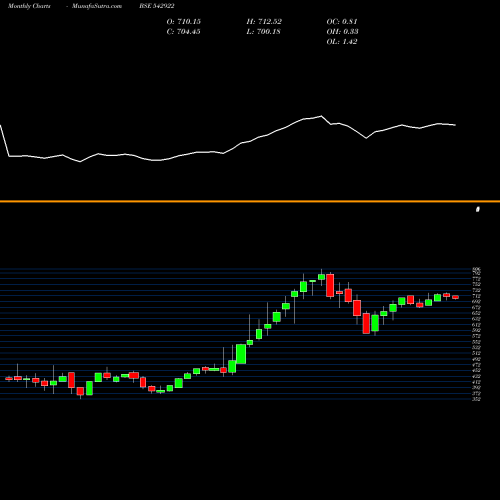The image size is (500, 500).
Task: Click the 512 price axis label
Action: click(x=477, y=353)
